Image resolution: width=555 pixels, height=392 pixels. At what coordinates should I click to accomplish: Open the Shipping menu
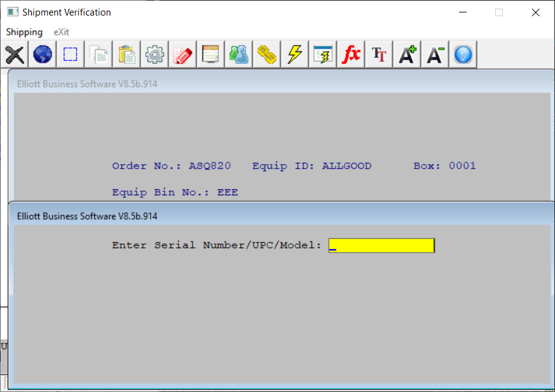pyautogui.click(x=24, y=32)
